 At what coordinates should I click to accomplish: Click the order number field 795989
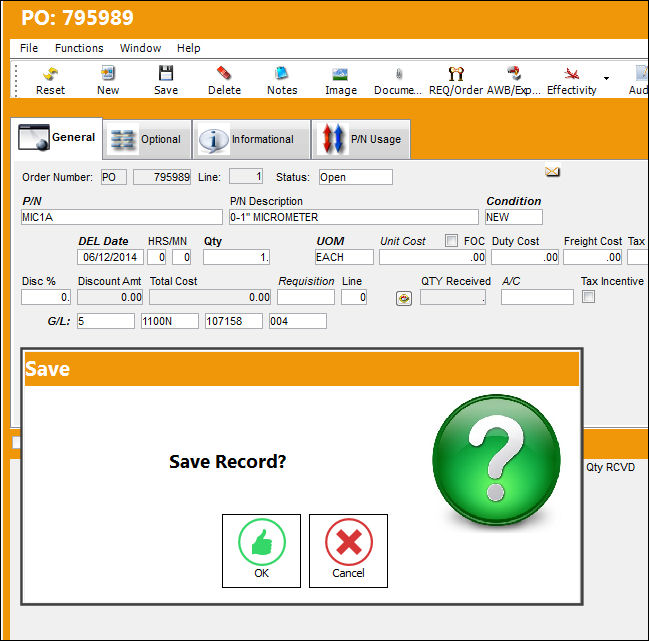[x=162, y=177]
